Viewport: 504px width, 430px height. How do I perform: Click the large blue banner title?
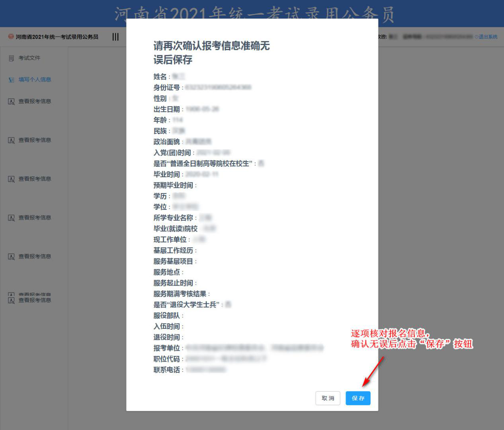click(255, 13)
